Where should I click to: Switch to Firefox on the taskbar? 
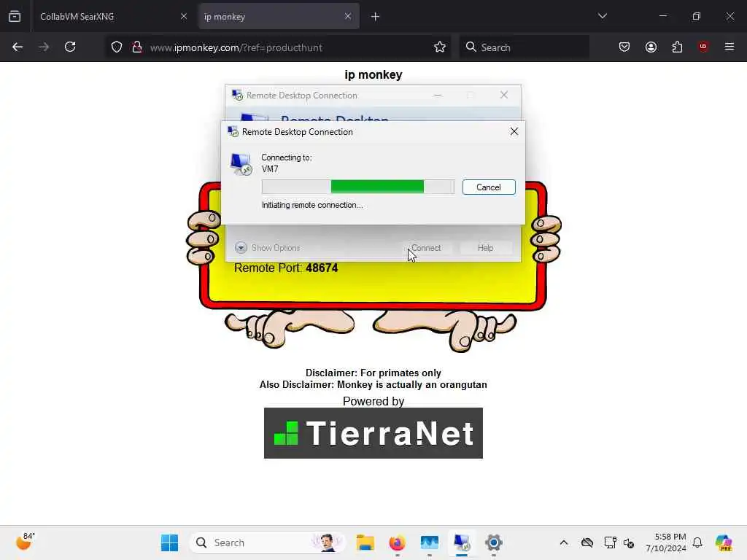click(x=397, y=542)
